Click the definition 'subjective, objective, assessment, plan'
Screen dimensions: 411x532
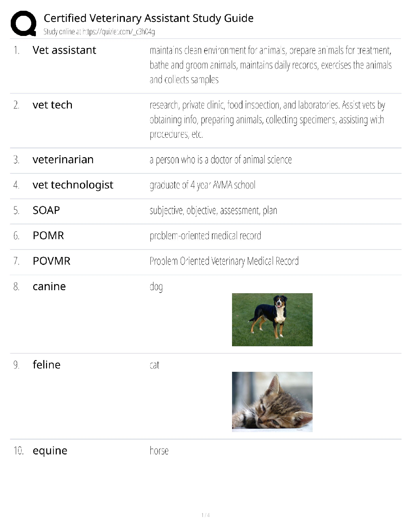[213, 211]
